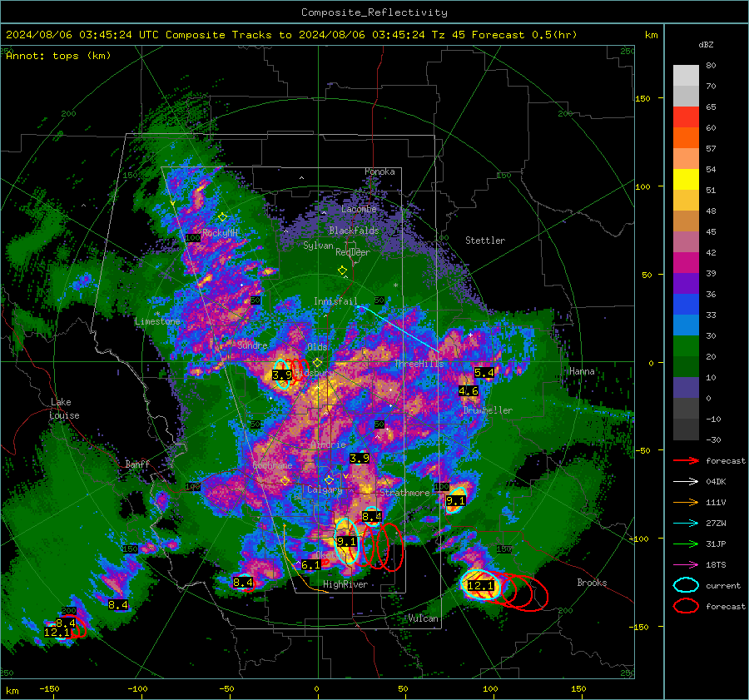The image size is (749, 700).
Task: Click the 12.1 label in southwest corner
Action: pos(57,632)
